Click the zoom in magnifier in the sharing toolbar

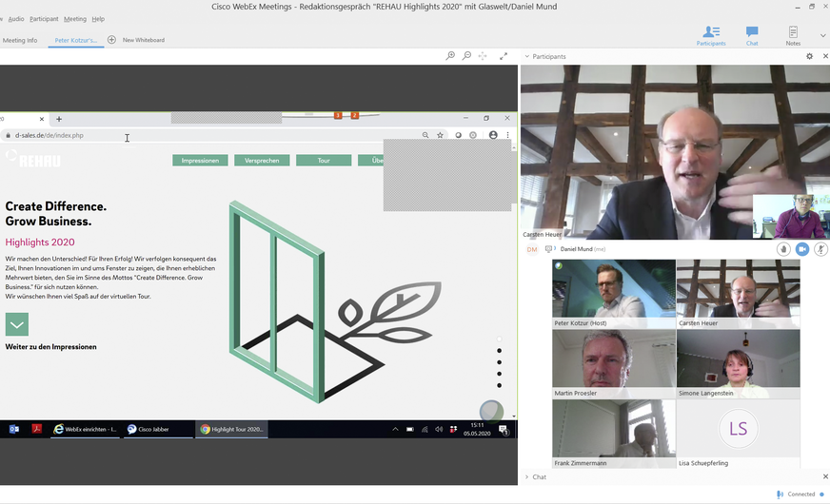450,55
